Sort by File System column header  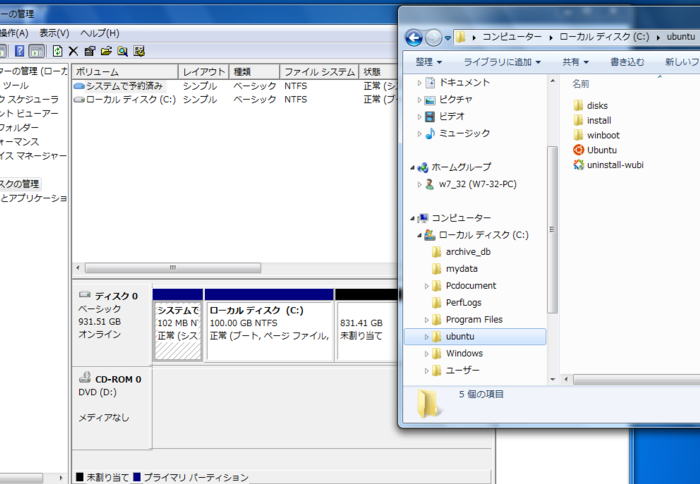pos(320,72)
